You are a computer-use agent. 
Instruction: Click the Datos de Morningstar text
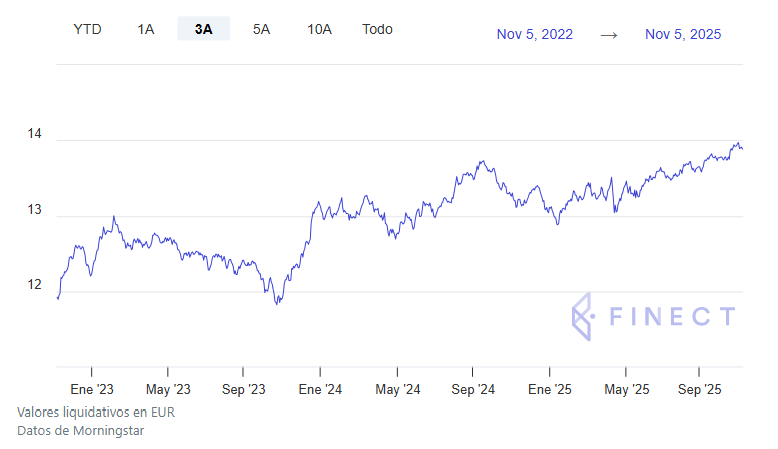pos(82,430)
